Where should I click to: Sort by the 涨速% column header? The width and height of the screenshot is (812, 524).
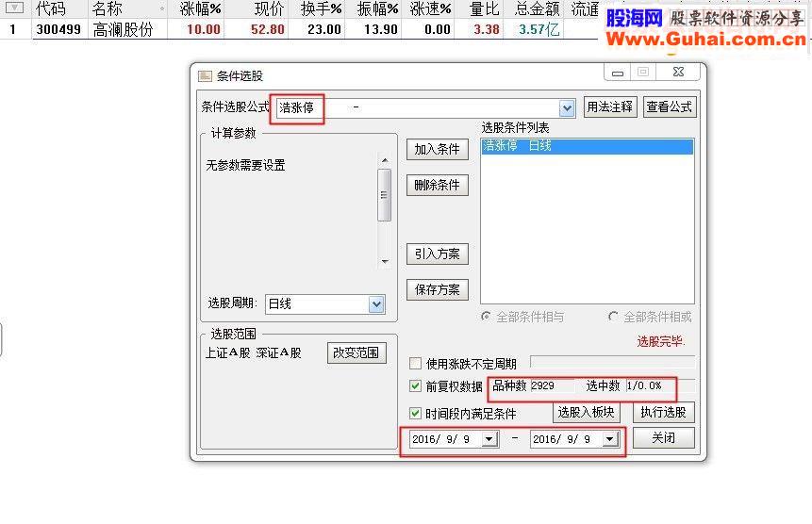point(430,8)
